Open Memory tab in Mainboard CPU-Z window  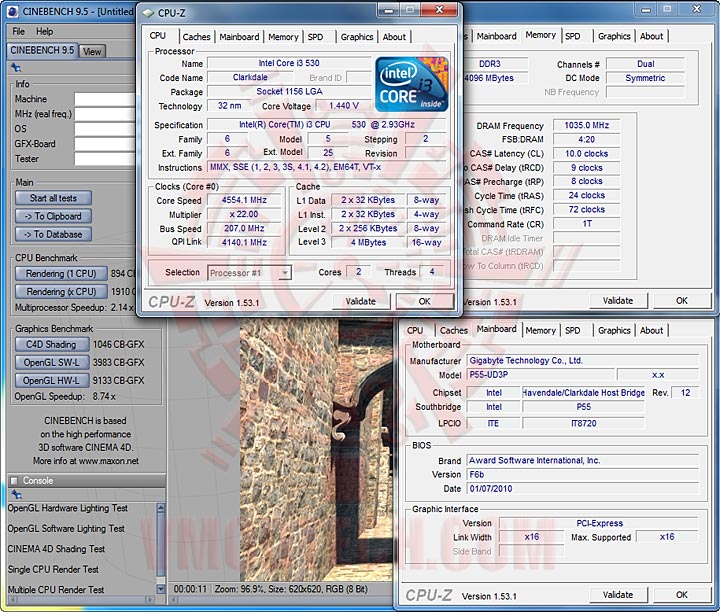[540, 331]
